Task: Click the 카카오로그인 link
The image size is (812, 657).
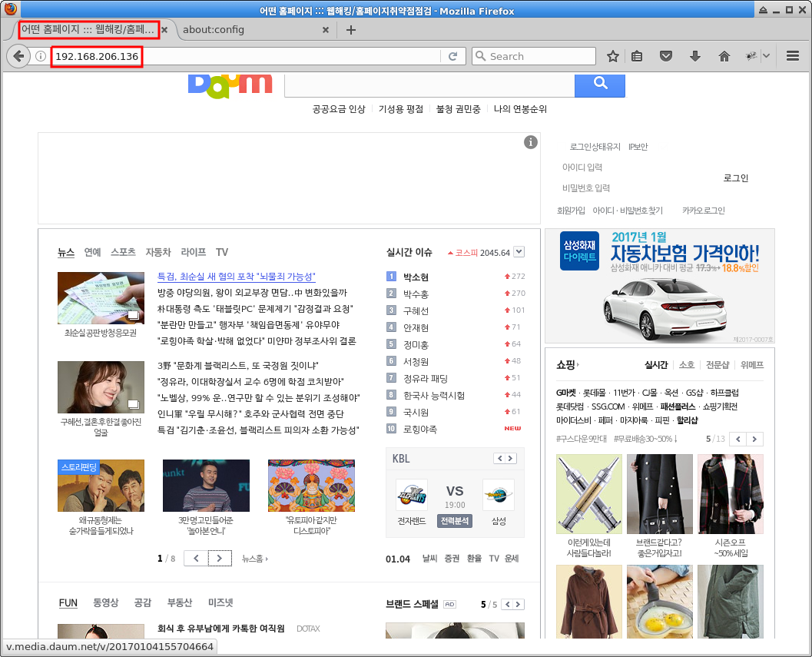Action: click(703, 211)
